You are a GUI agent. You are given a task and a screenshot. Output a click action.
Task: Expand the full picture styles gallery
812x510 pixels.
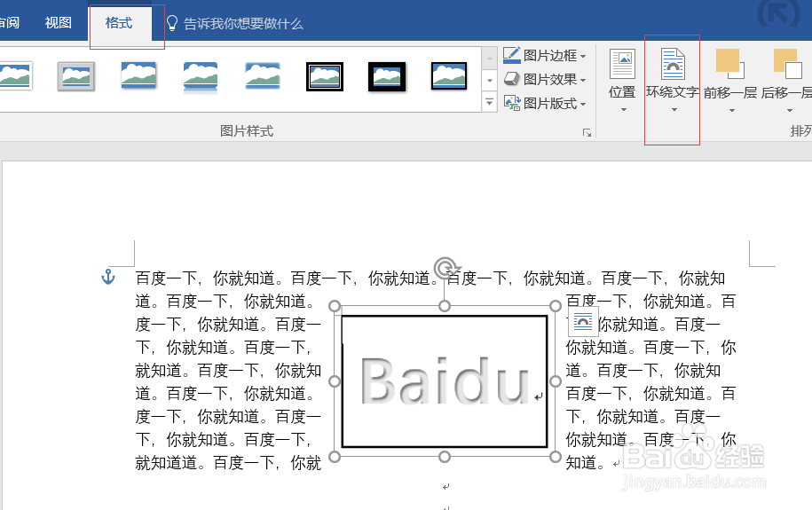pyautogui.click(x=489, y=101)
